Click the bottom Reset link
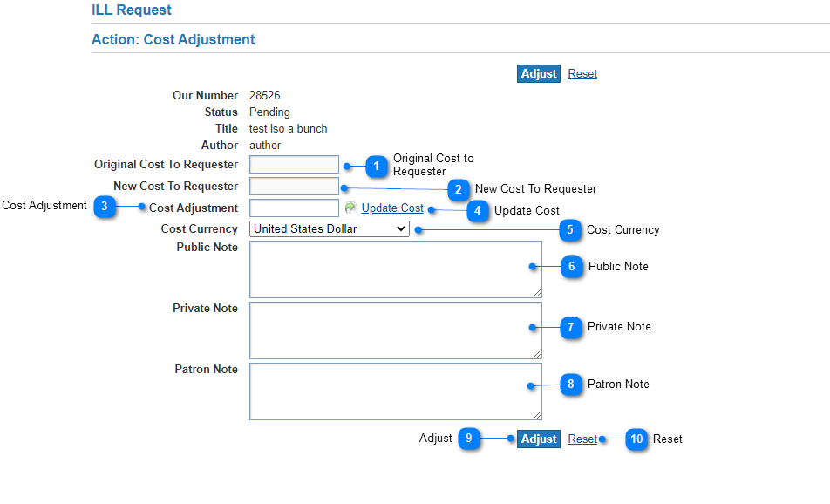Screen dimensions: 830x504 pos(582,439)
